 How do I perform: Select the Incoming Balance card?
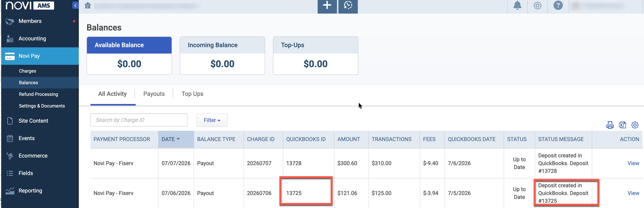pyautogui.click(x=222, y=56)
